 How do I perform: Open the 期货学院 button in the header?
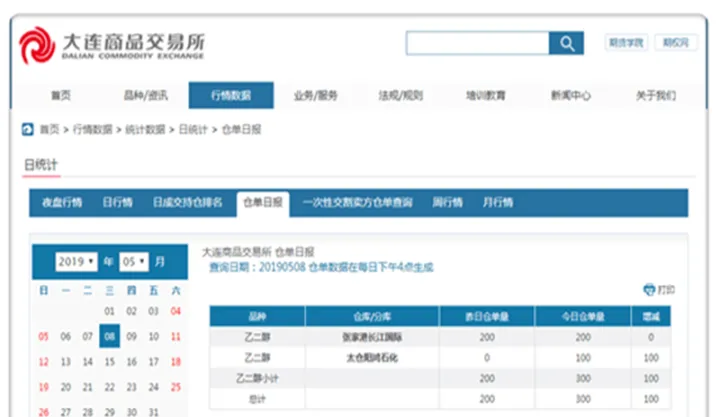click(x=626, y=43)
